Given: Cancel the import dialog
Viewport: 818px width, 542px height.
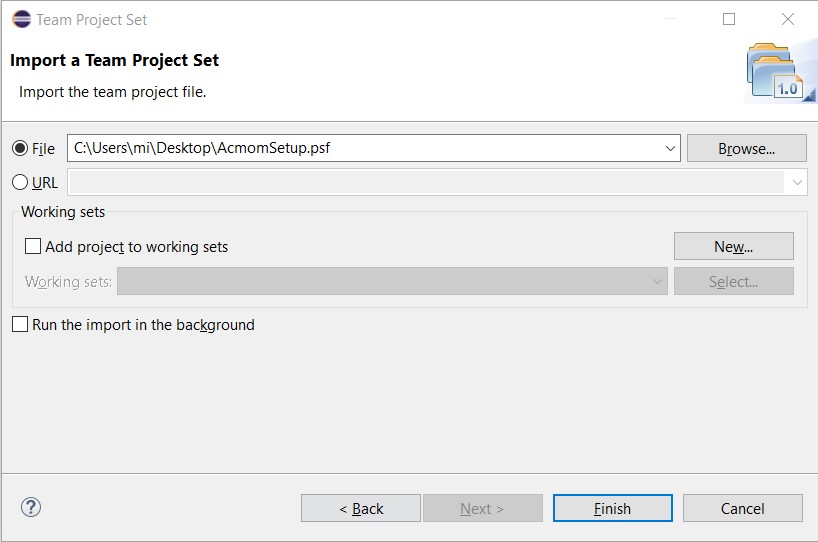Looking at the screenshot, I should click(742, 508).
